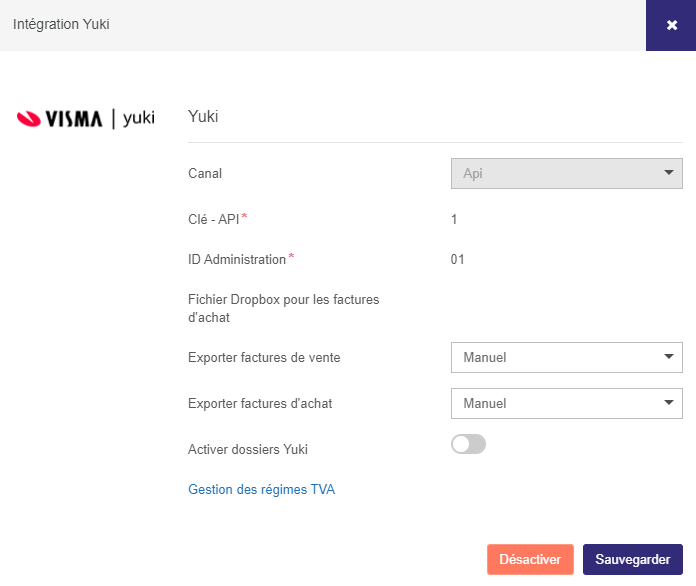Click the Visma Yuki logo
696x586 pixels.
(x=86, y=119)
